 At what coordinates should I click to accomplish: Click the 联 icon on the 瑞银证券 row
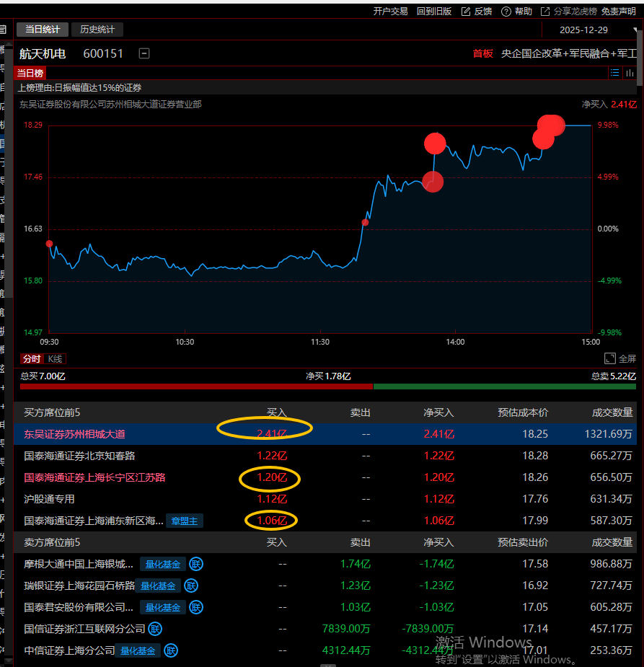click(191, 586)
